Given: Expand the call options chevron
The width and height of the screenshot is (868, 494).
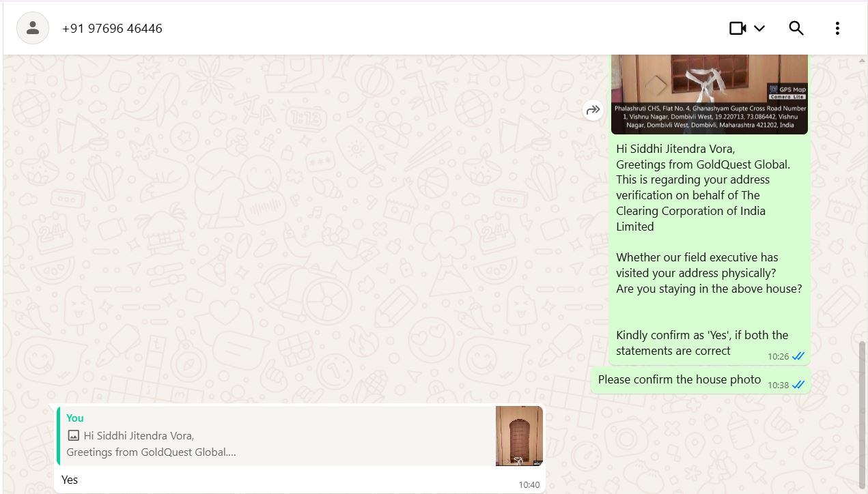Looking at the screenshot, I should point(759,29).
